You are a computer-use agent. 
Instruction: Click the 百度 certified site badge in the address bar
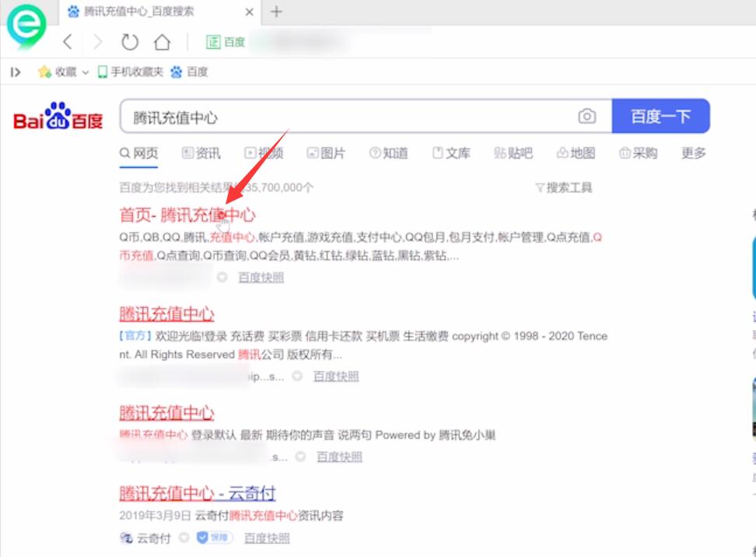point(226,42)
